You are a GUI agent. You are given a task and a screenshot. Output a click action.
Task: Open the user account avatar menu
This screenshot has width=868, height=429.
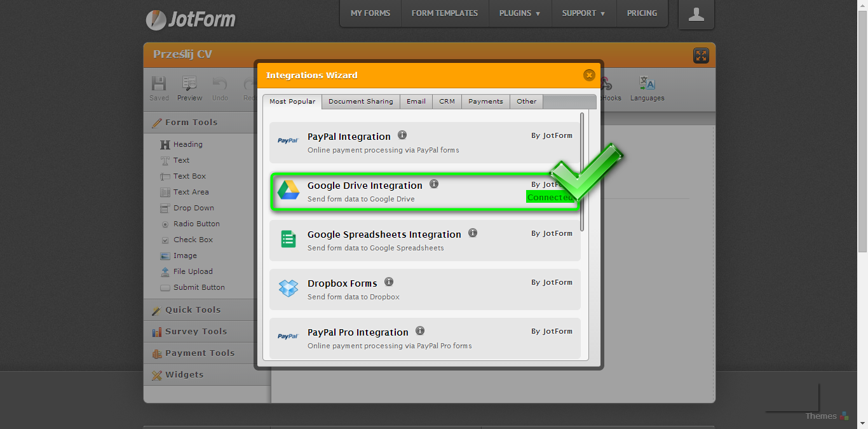(x=696, y=14)
